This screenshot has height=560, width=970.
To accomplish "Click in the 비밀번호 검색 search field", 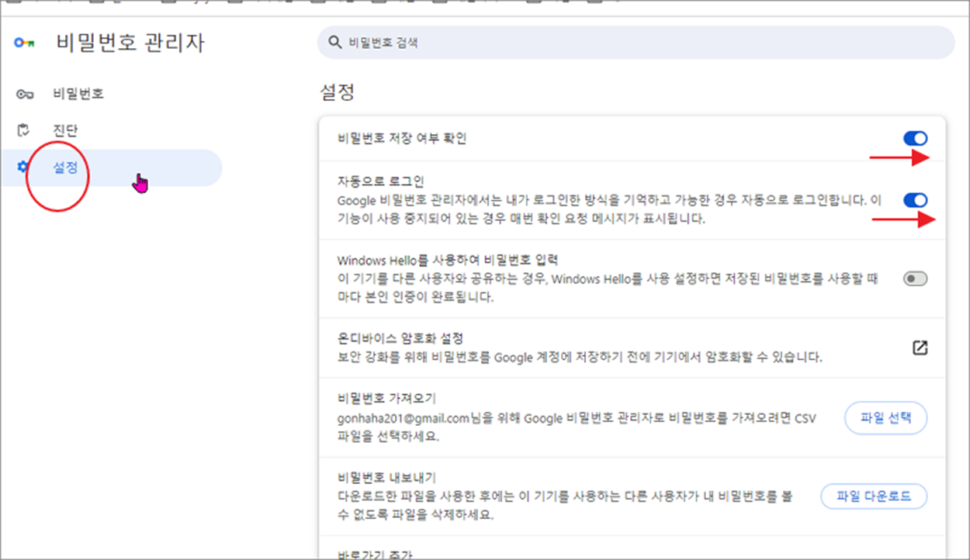I will pyautogui.click(x=636, y=43).
